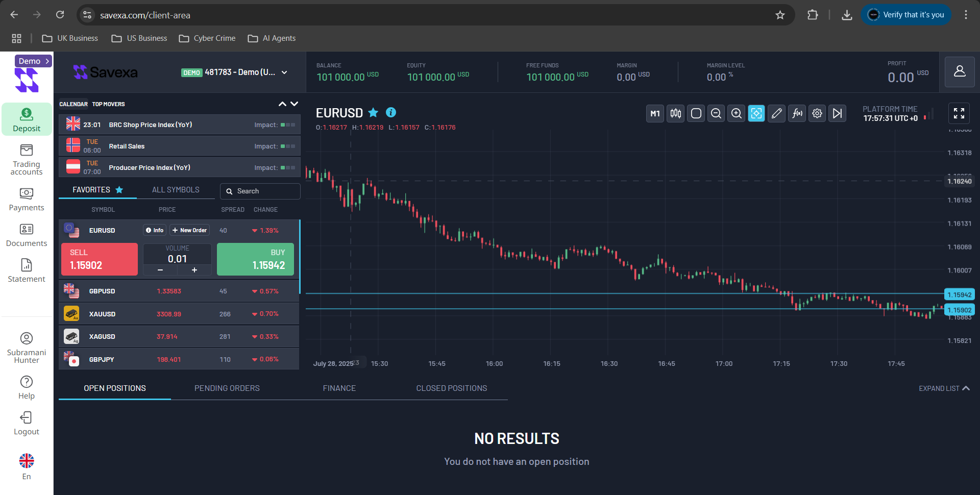The width and height of the screenshot is (980, 495).
Task: Zoom in on the EURUSD chart
Action: pyautogui.click(x=736, y=113)
